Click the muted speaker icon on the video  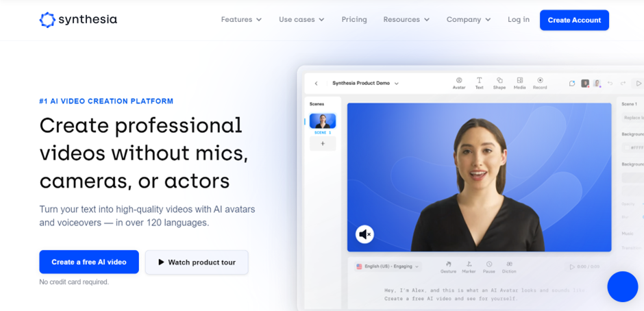pos(364,234)
